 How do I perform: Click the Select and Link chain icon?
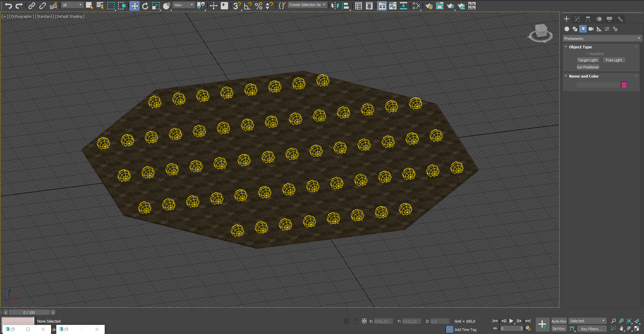[32, 6]
